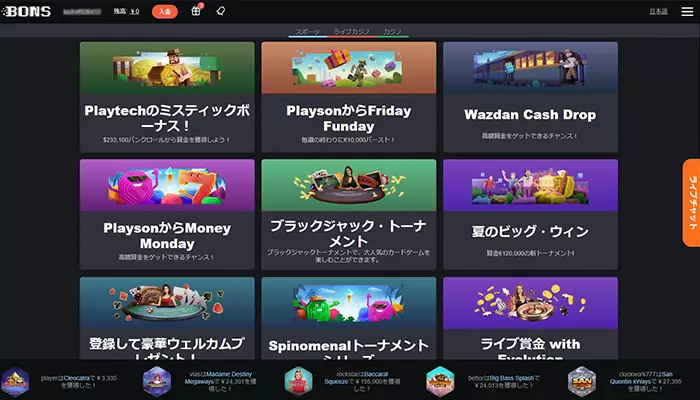The image size is (700, 400).
Task: Click the Madame Destiny Megaways game icon
Action: click(x=157, y=381)
